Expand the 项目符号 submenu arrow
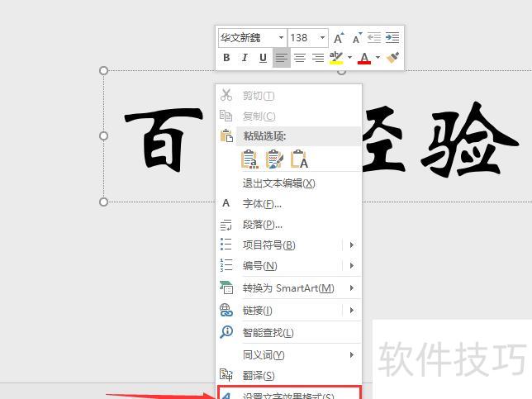 [352, 245]
